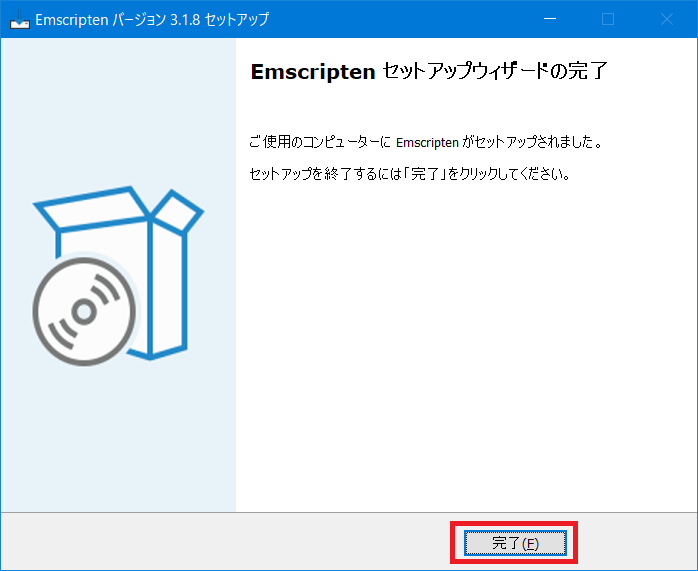The image size is (698, 571).
Task: Click the grayed-out maximize button
Action: tap(608, 19)
